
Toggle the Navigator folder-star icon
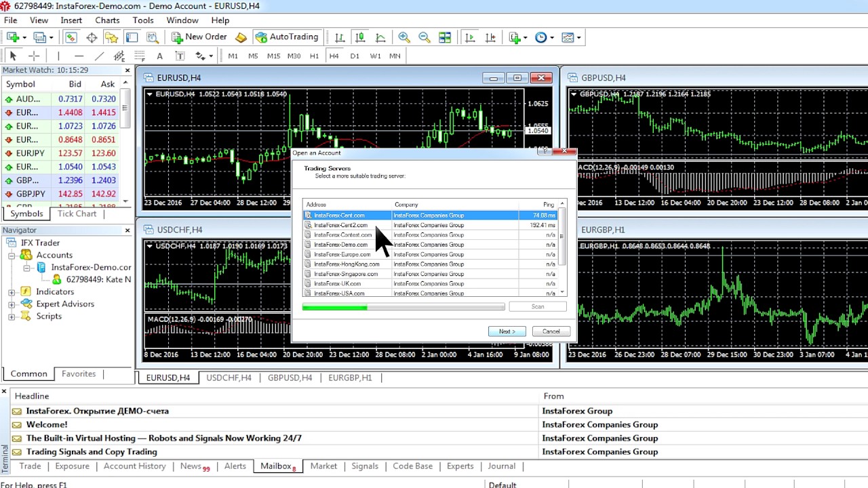pyautogui.click(x=111, y=37)
